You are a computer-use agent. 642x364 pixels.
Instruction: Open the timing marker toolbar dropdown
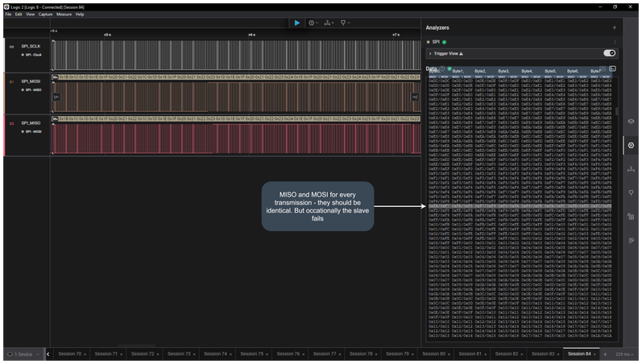345,23
